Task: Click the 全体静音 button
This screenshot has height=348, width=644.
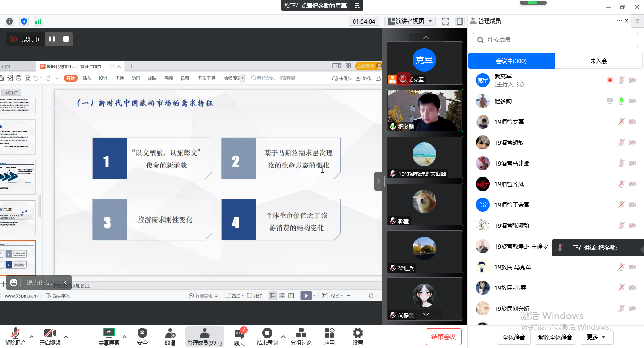Action: click(x=513, y=337)
